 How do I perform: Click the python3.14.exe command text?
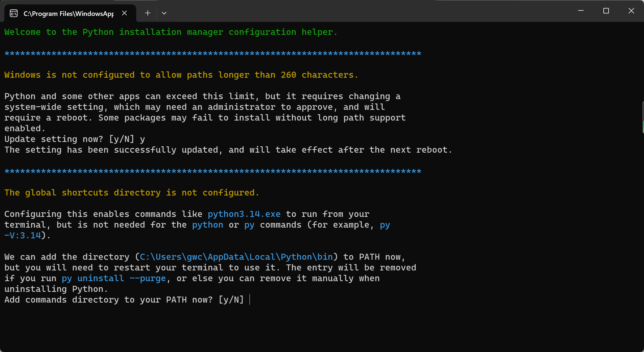click(244, 214)
